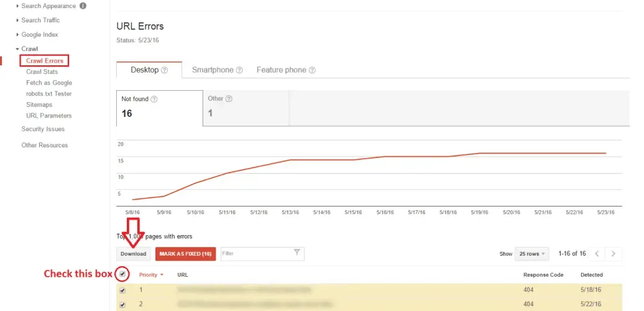The width and height of the screenshot is (644, 311).
Task: Switch to the Smartphone tab
Action: 218,70
